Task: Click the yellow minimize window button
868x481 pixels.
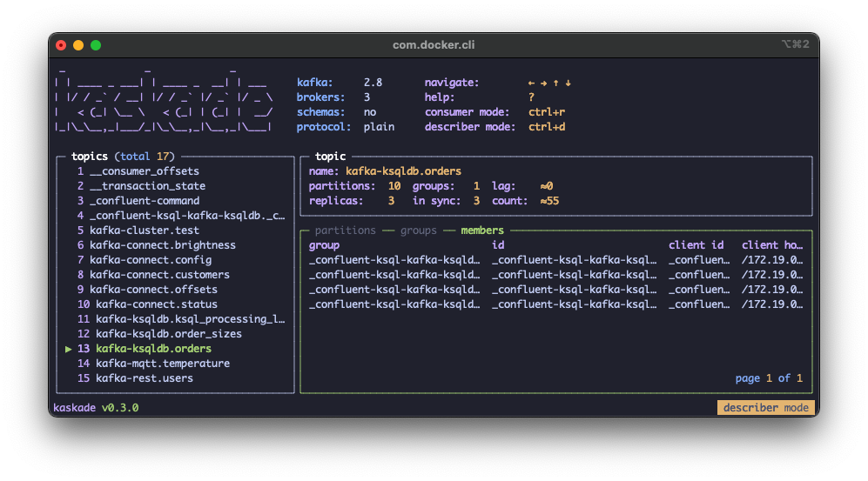Action: [78, 45]
